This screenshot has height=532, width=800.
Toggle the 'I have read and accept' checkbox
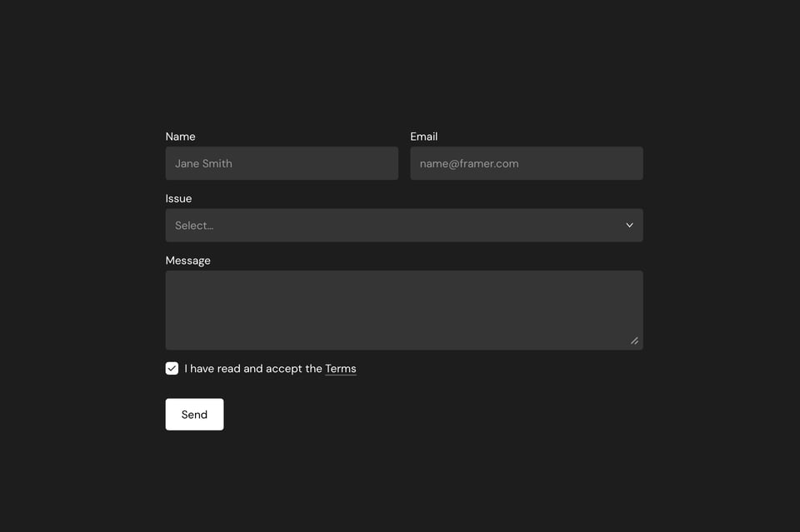[x=172, y=367]
